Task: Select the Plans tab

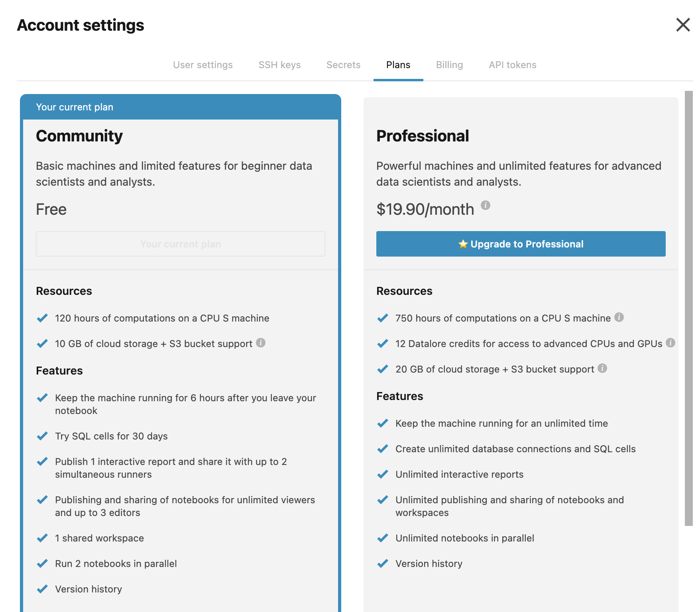Action: [398, 65]
